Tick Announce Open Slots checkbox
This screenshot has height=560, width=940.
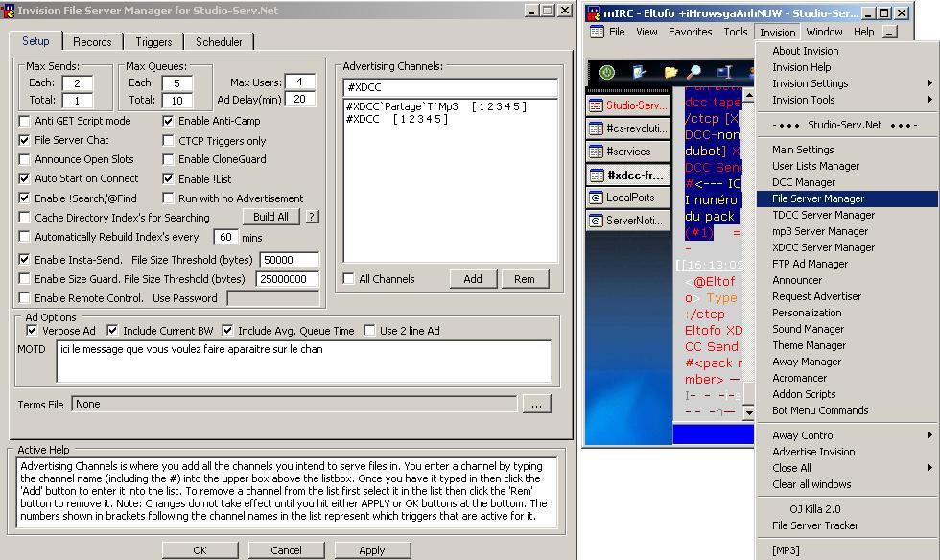point(25,159)
